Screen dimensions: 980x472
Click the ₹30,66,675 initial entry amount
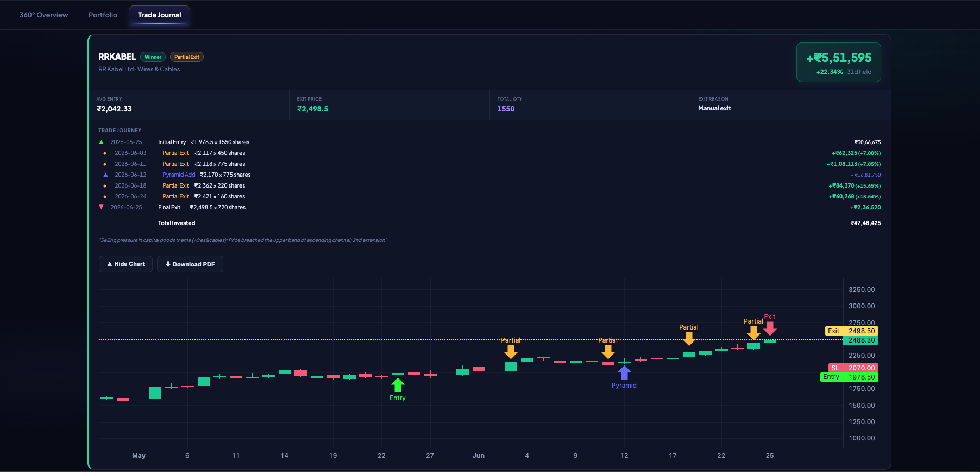coord(867,142)
